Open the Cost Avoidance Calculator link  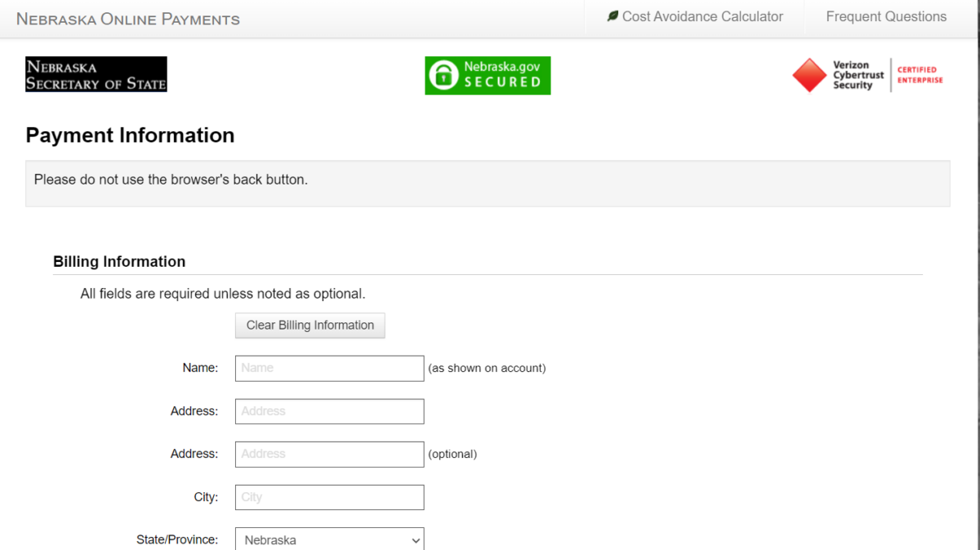(x=702, y=16)
